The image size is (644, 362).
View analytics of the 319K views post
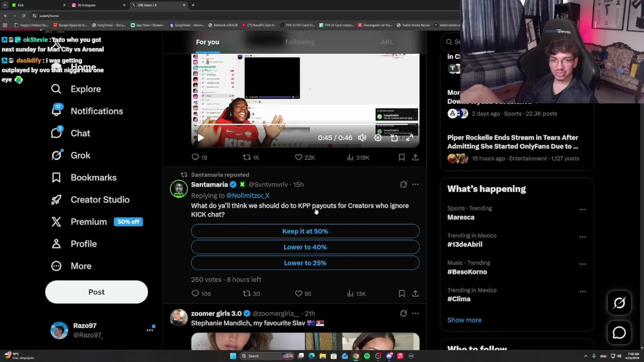tap(358, 157)
